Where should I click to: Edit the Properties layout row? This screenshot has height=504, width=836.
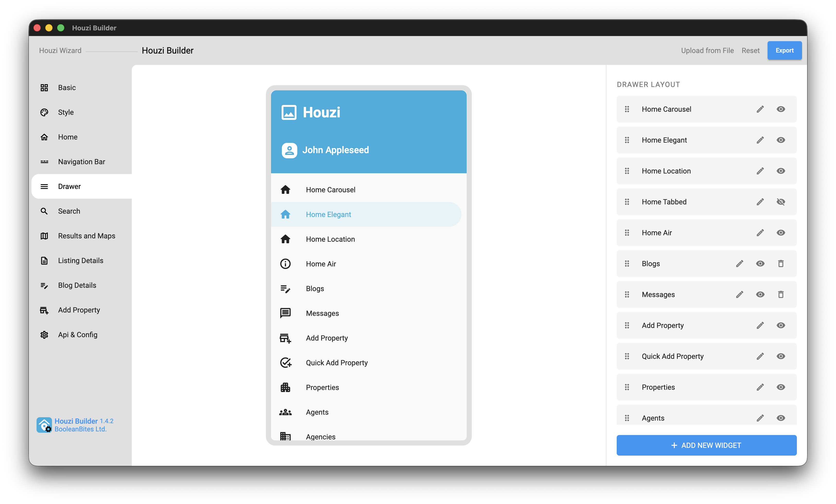(760, 387)
